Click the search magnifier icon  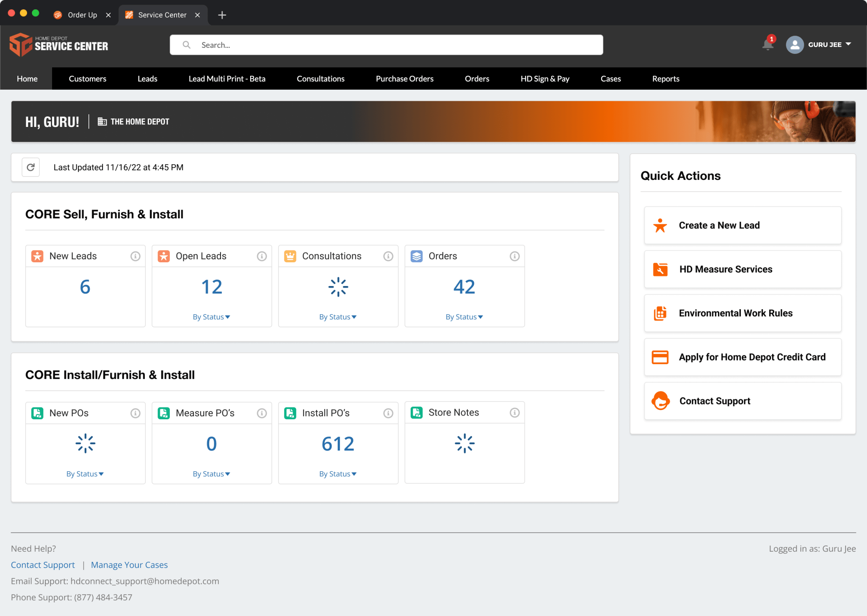pos(186,45)
